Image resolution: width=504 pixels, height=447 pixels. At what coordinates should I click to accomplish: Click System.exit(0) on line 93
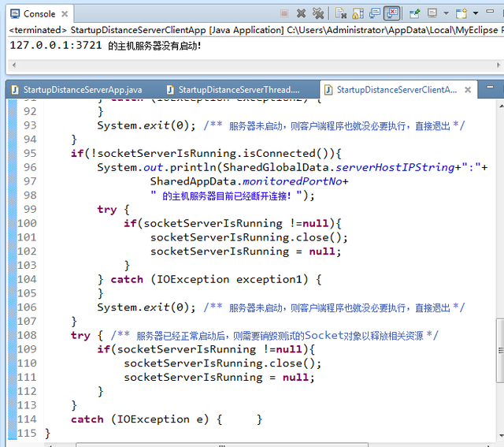[x=146, y=125]
